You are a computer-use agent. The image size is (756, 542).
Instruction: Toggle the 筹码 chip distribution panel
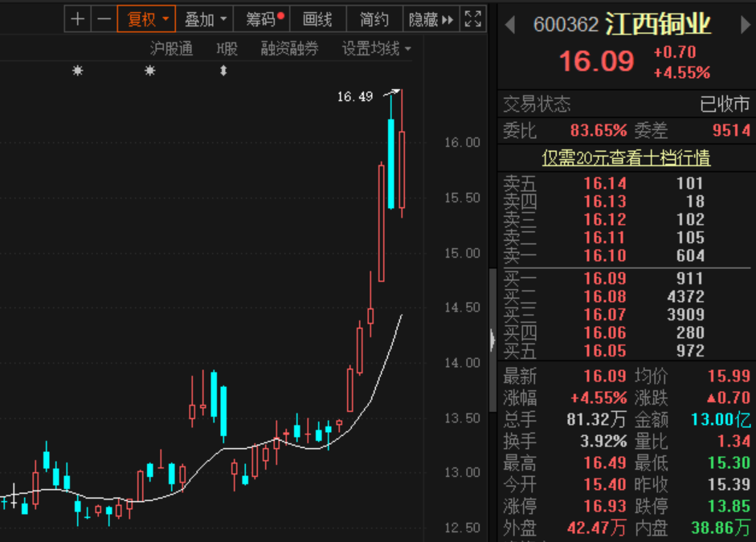pos(264,19)
